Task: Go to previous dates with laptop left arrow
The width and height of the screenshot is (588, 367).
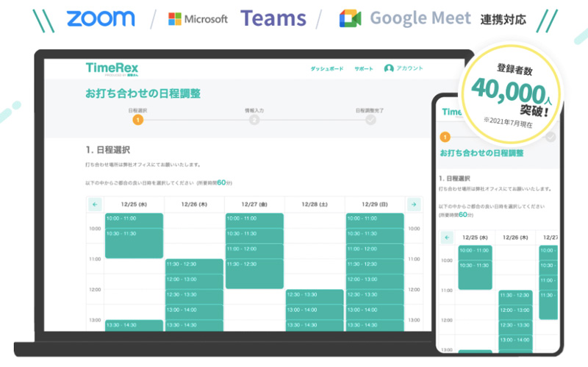Action: pos(95,204)
